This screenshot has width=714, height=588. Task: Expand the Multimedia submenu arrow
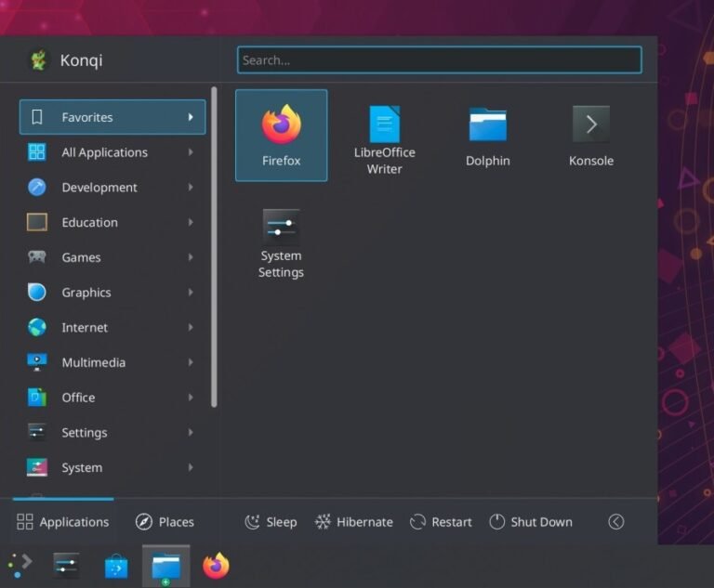pyautogui.click(x=191, y=362)
